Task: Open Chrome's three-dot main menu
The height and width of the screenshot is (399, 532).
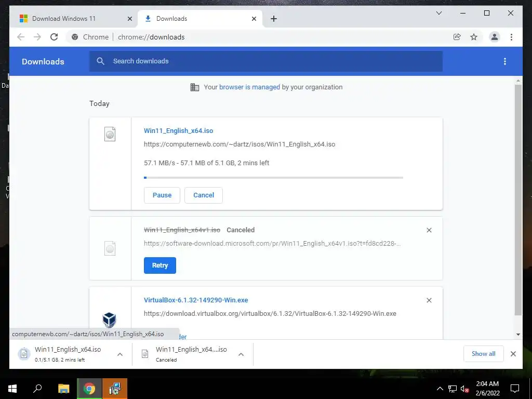Action: tap(511, 37)
